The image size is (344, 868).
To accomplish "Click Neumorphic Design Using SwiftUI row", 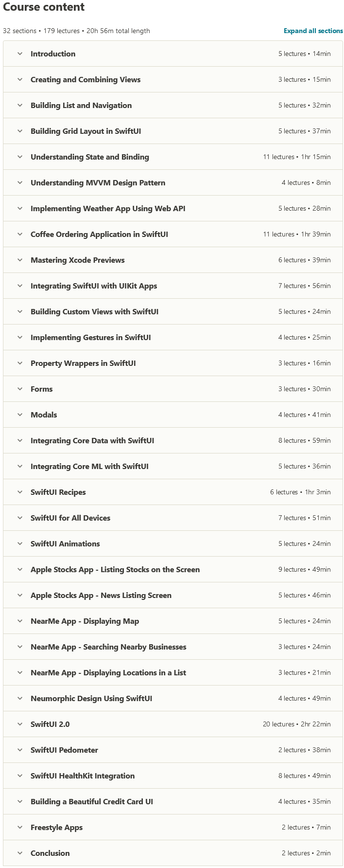I will pyautogui.click(x=91, y=699).
